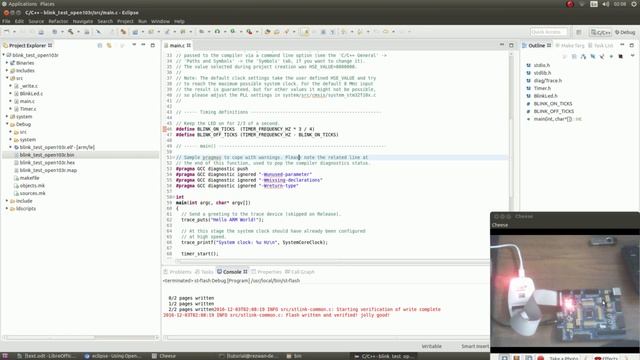Select the main.c editor tab
This screenshot has width=640, height=360.
coord(177,45)
